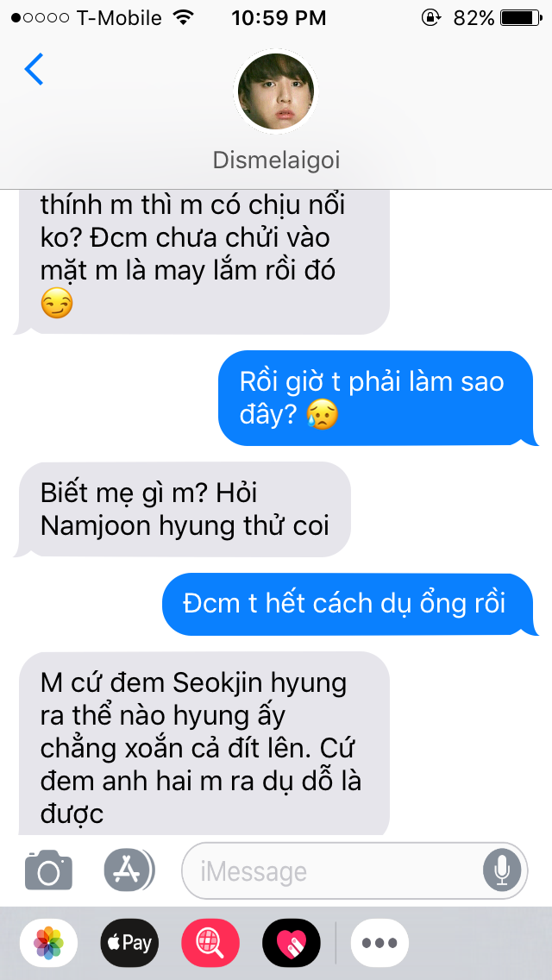Tap the smirking emoji in top message
This screenshot has height=980, width=552.
pos(57,305)
